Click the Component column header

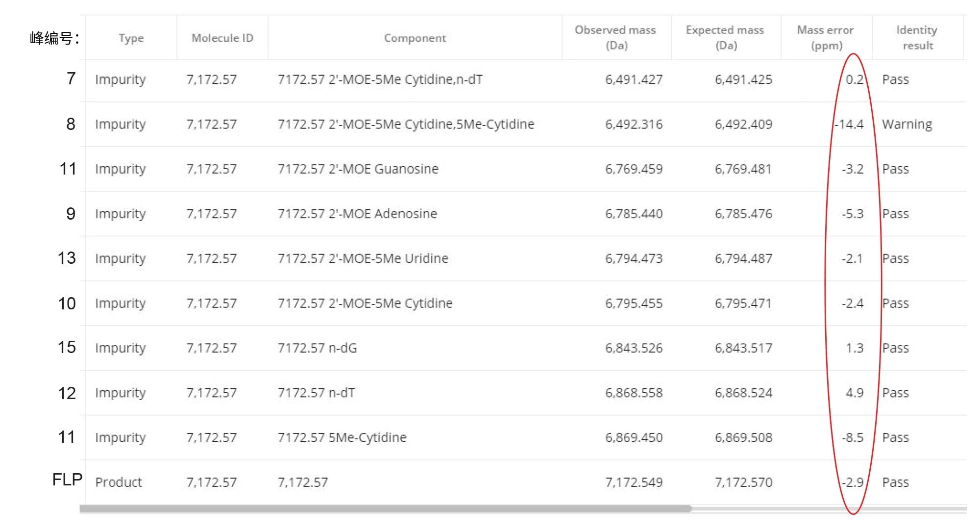click(x=415, y=38)
